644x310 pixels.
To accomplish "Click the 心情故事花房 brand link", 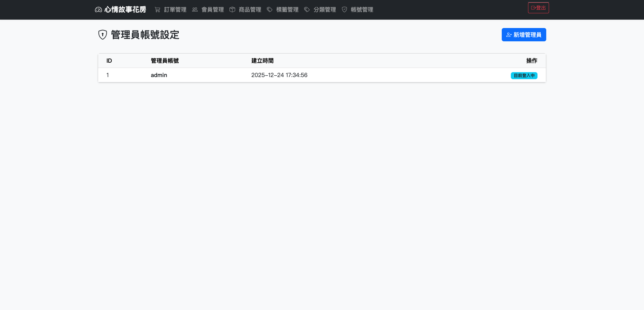I will point(125,10).
